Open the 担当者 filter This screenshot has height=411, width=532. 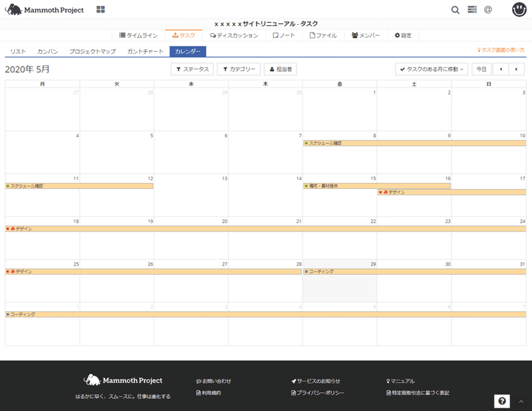click(280, 69)
